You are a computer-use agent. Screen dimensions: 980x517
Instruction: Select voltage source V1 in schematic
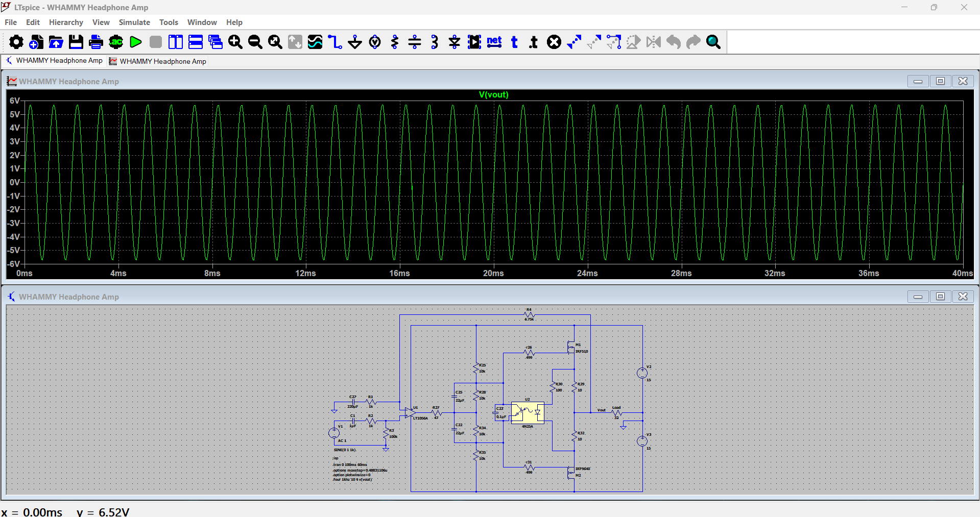(334, 433)
